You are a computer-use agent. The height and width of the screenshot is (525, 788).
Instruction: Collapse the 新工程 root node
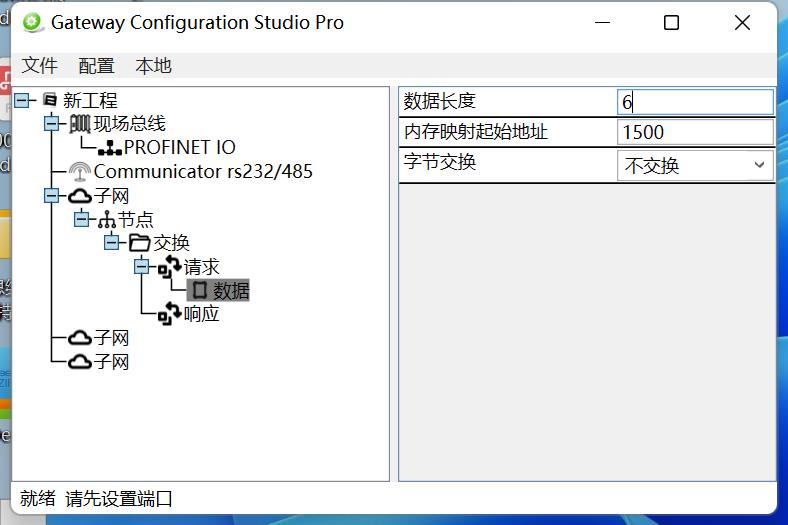[22, 100]
